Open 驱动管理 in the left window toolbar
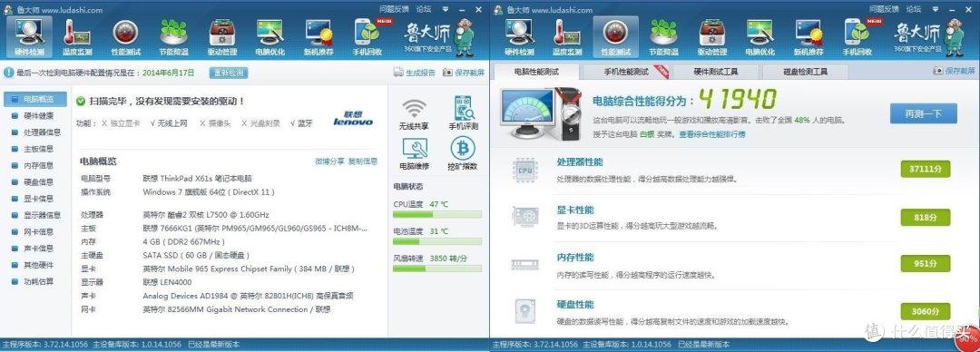The width and height of the screenshot is (980, 352). click(222, 37)
